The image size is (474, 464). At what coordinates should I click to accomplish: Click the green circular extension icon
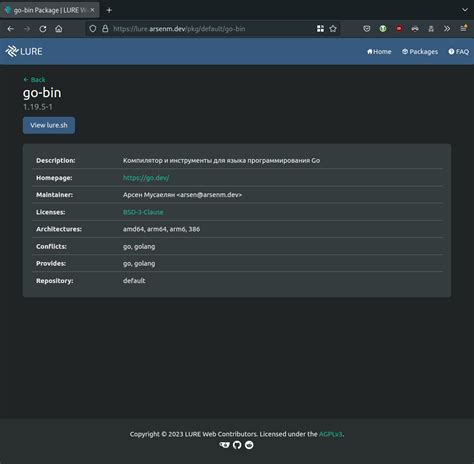pos(383,29)
